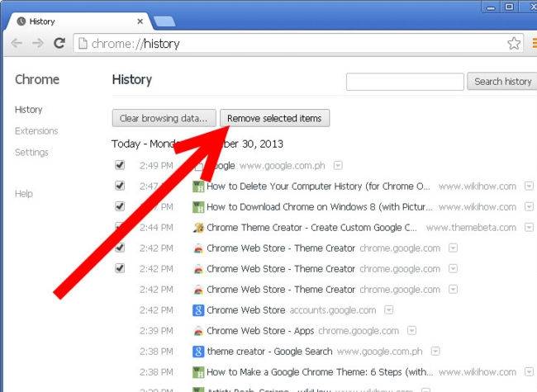537x392 pixels.
Task: Uncheck checkbox for How to Delete Computer History
Action: (x=120, y=186)
